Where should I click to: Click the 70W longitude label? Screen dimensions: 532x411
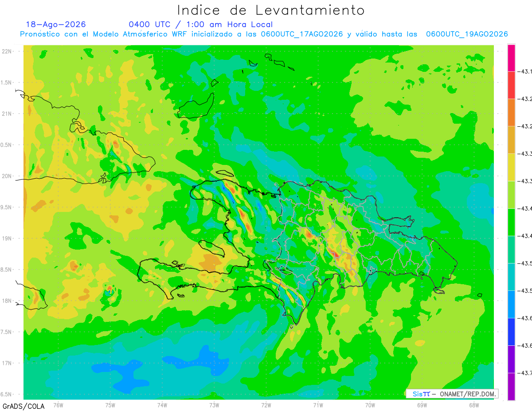point(370,405)
